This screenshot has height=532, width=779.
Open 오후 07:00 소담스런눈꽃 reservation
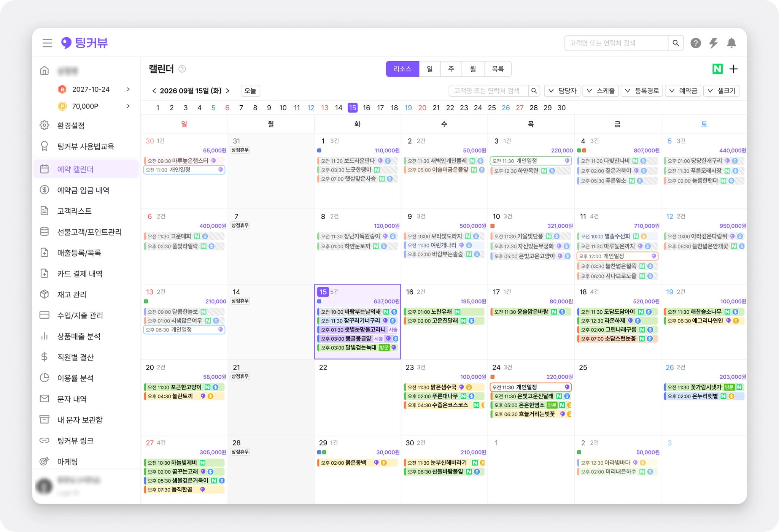[x=617, y=339]
